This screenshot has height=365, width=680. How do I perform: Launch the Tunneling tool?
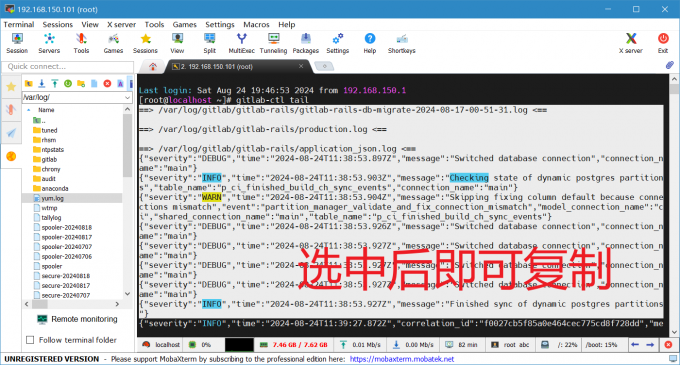point(273,43)
